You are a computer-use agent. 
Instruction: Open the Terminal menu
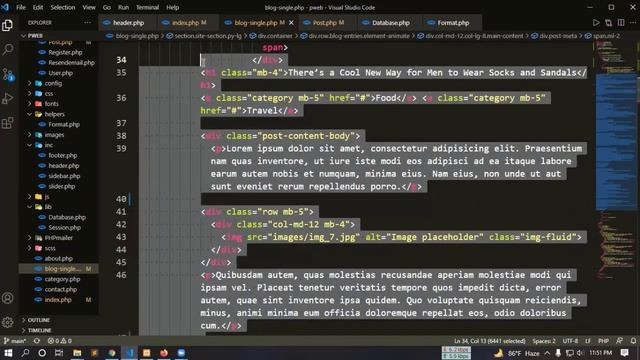147,7
